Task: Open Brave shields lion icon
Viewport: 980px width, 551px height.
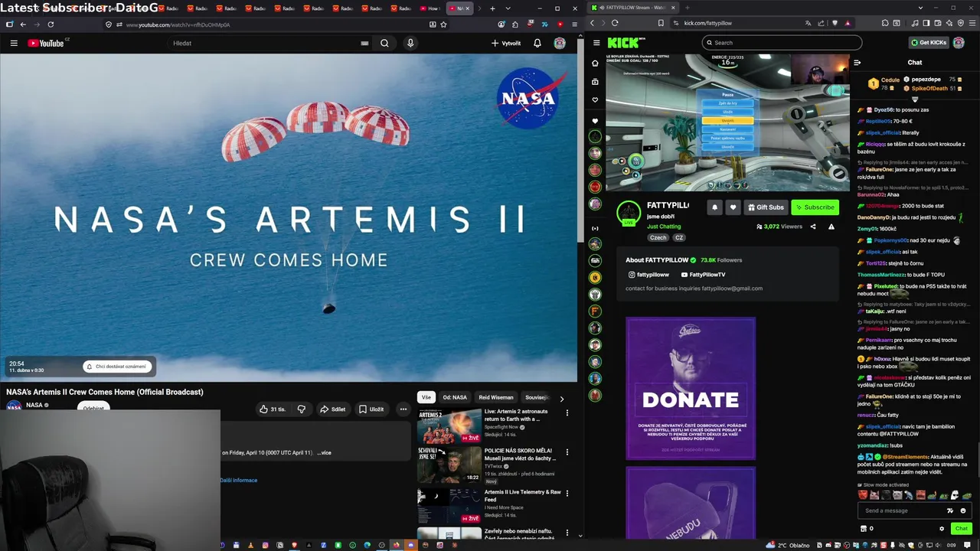Action: (x=835, y=23)
